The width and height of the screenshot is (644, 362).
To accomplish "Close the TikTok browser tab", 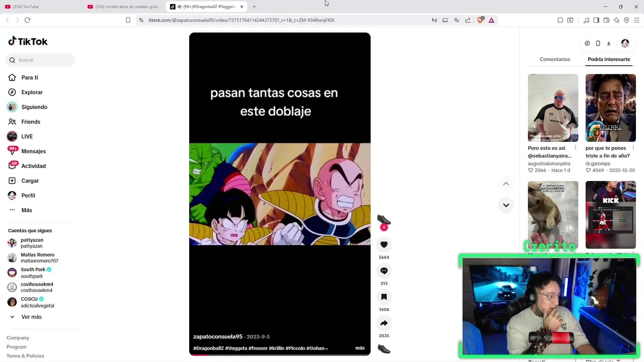I will 242,7.
